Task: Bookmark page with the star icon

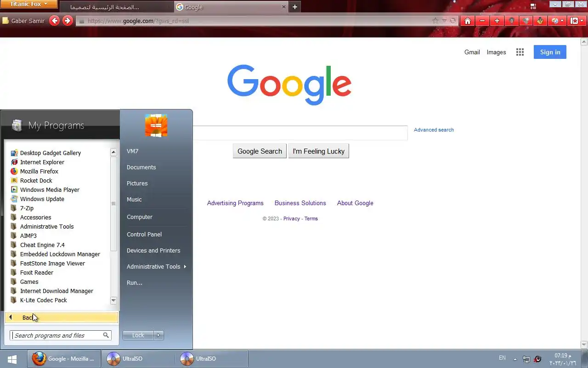Action: pyautogui.click(x=435, y=21)
